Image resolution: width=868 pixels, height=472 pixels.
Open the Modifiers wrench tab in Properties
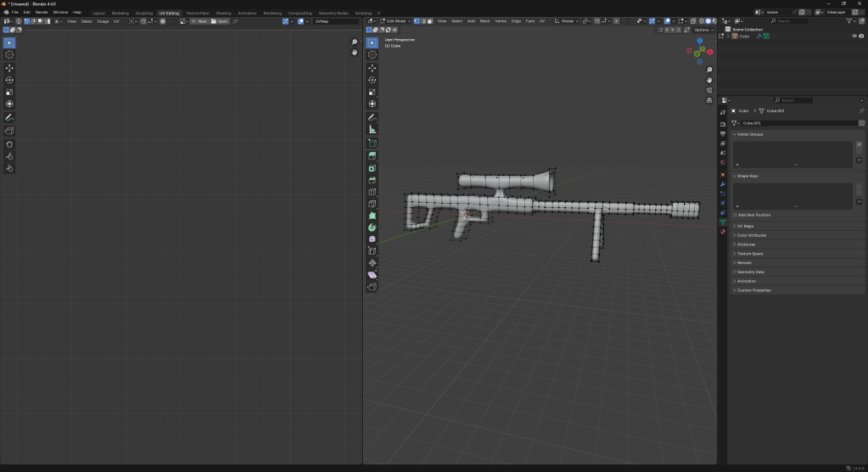coord(723,184)
